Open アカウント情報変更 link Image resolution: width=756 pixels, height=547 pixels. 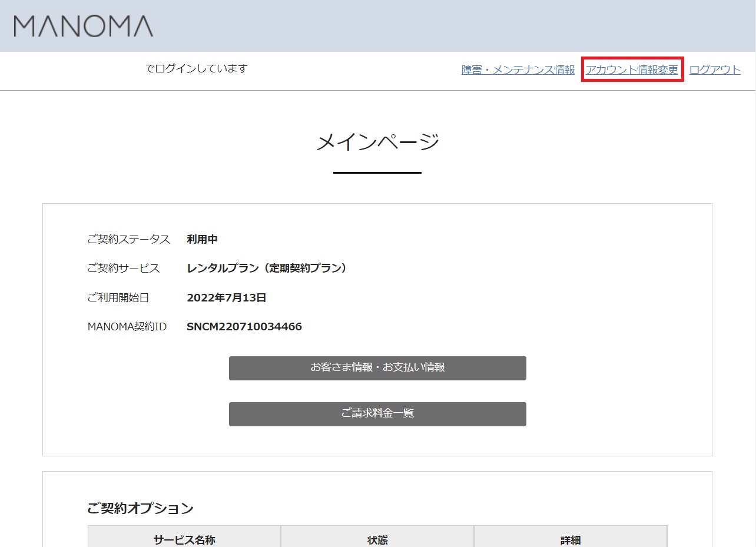pos(632,69)
